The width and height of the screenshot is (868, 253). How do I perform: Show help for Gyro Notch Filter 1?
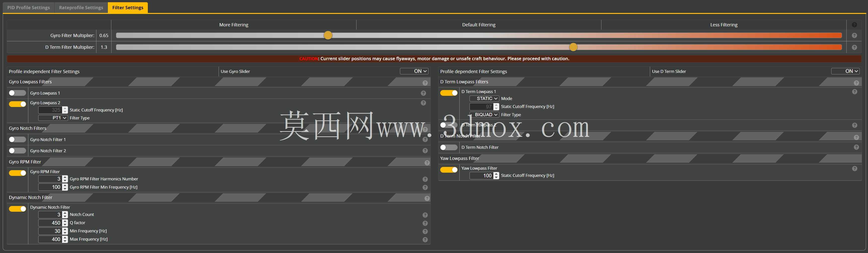pos(425,139)
